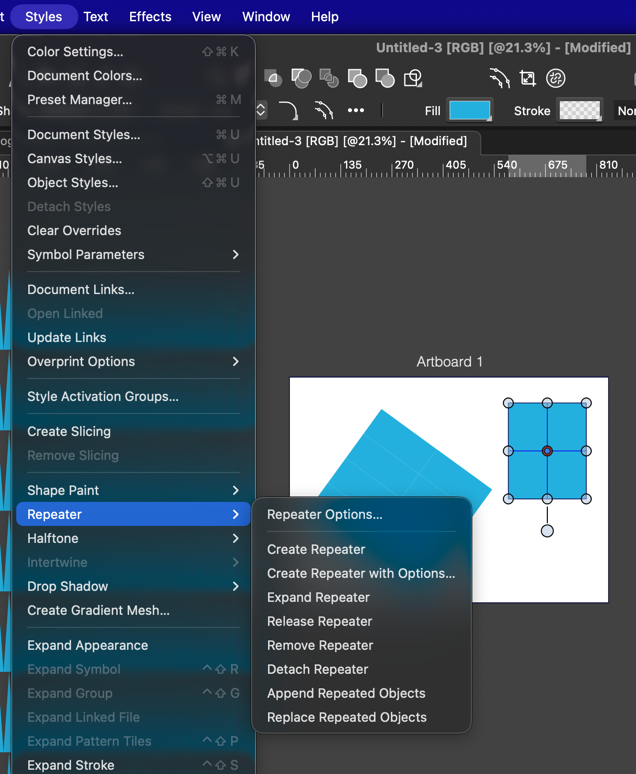Click the rounded corner shape icon
The width and height of the screenshot is (636, 774).
pos(288,110)
